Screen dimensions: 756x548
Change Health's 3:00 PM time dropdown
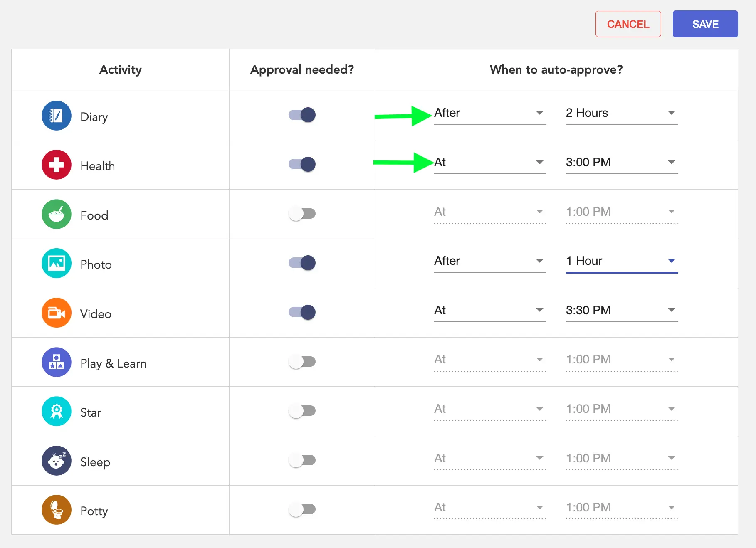click(622, 163)
